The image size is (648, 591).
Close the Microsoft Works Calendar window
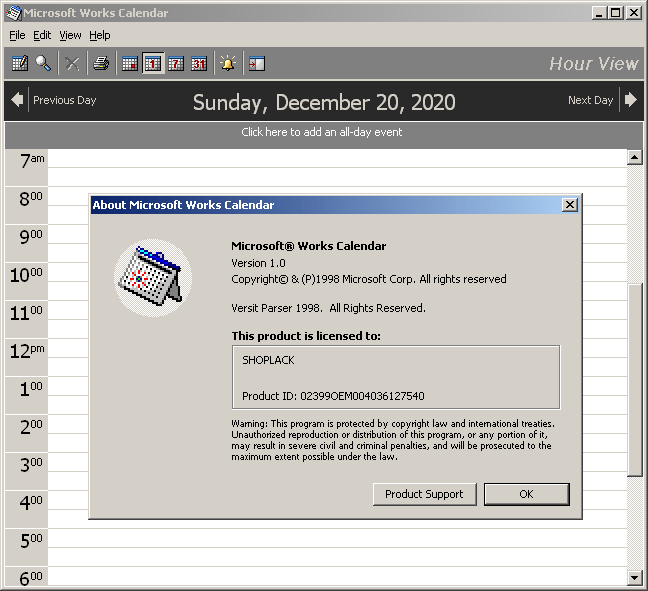pos(634,13)
